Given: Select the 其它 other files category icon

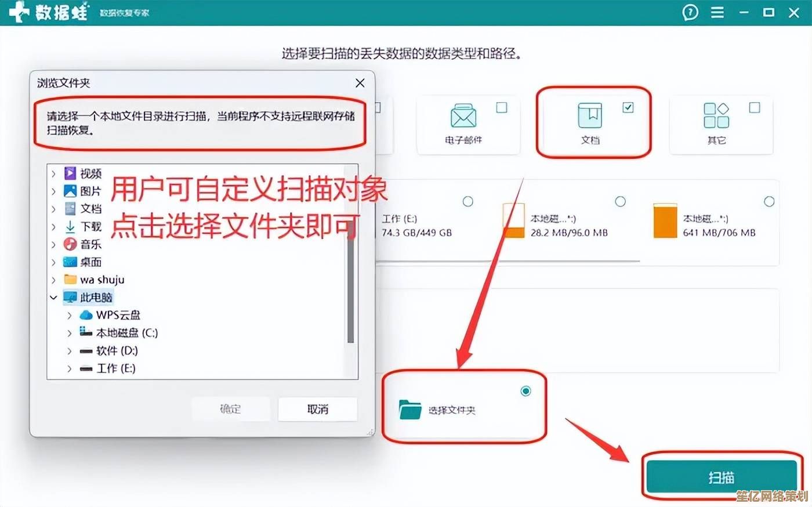Looking at the screenshot, I should pos(716,116).
